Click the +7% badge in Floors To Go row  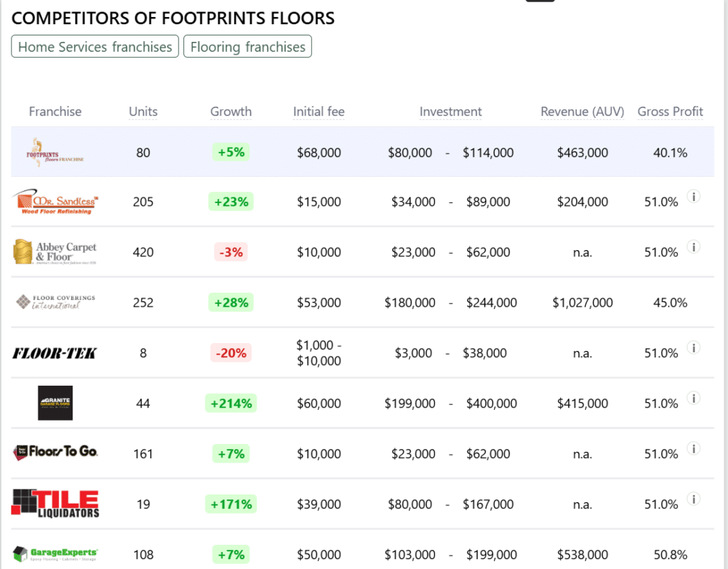coord(231,453)
